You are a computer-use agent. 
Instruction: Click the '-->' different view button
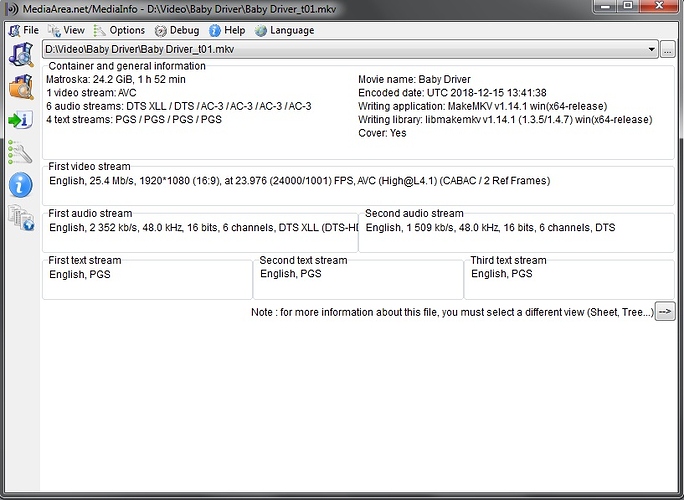click(665, 312)
